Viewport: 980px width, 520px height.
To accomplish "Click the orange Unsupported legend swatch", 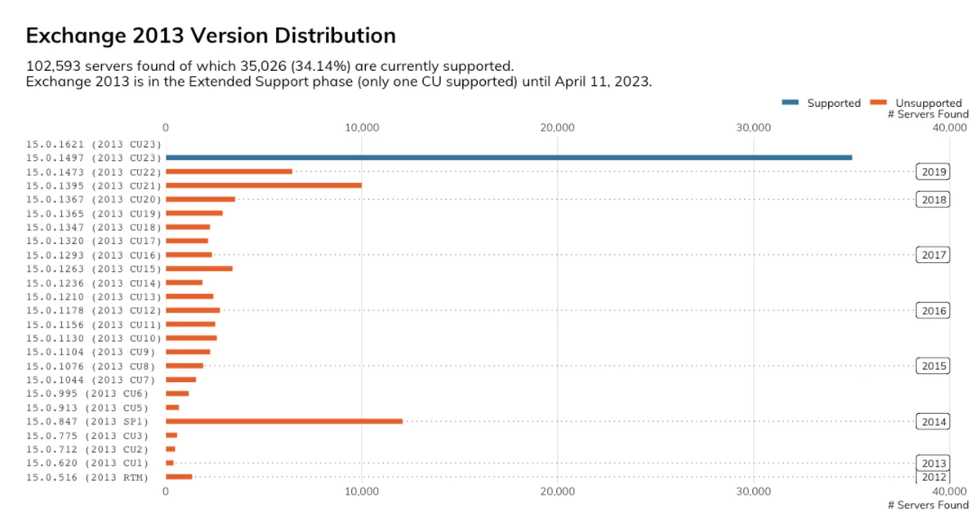I will click(878, 102).
